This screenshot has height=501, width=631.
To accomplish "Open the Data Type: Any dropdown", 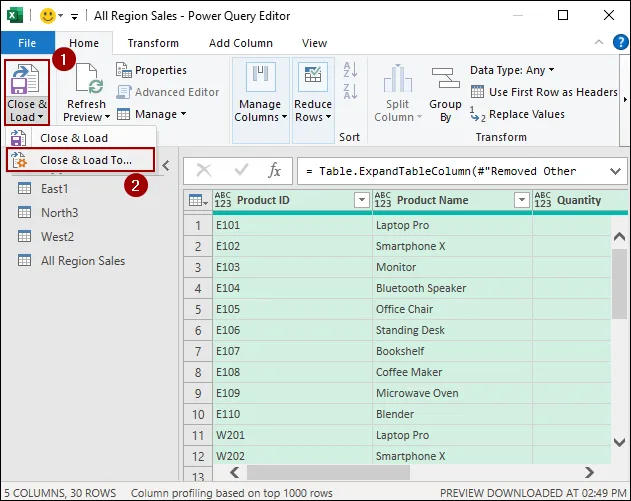I will (551, 70).
